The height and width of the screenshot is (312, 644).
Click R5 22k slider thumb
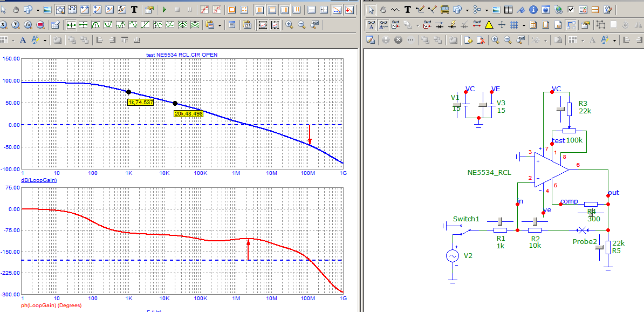[x=600, y=247]
